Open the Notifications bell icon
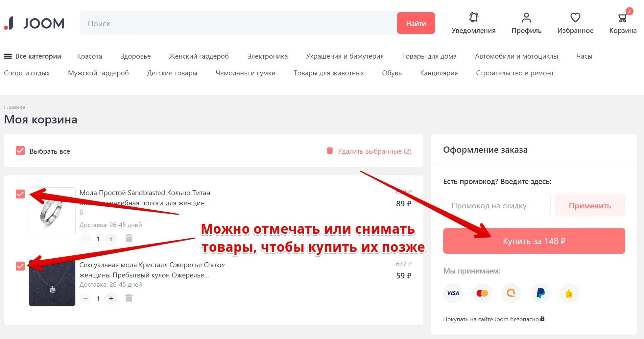644x339 pixels. click(473, 17)
